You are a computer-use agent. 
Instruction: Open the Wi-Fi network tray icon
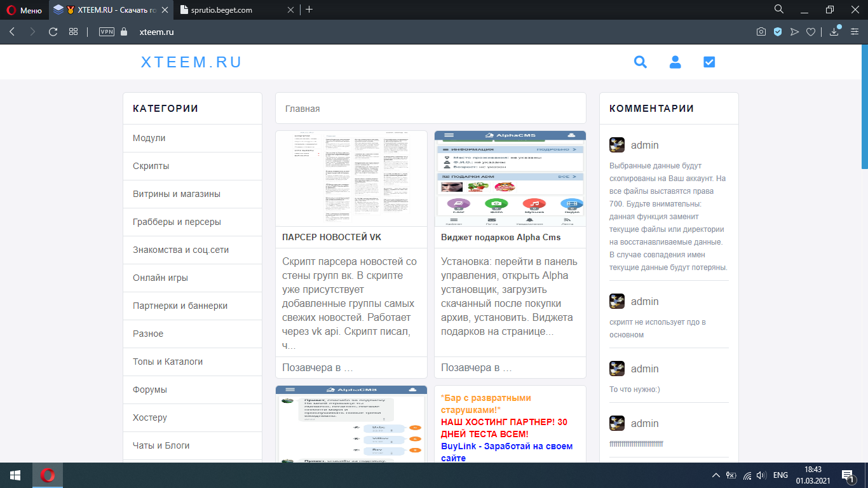tap(747, 475)
